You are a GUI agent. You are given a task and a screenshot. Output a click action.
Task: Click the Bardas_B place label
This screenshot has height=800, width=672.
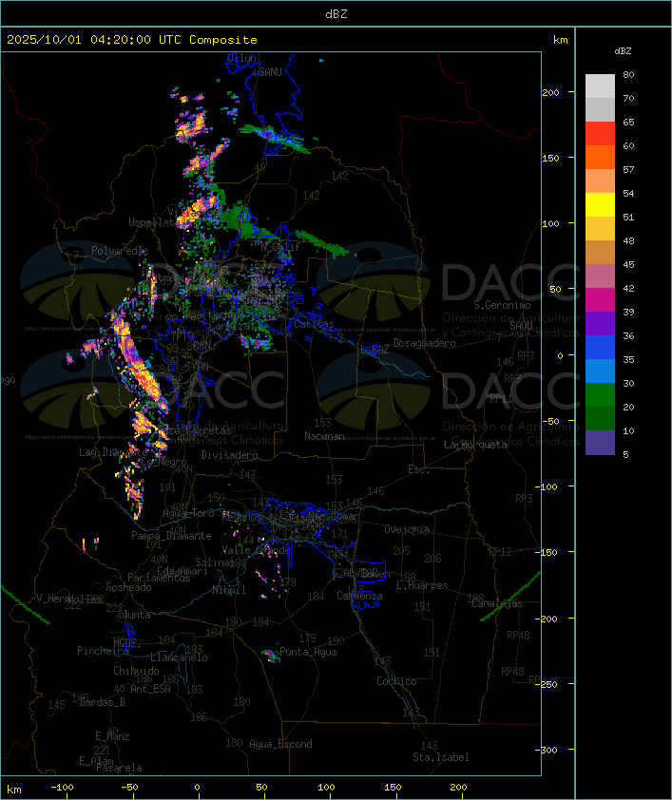pyautogui.click(x=103, y=702)
